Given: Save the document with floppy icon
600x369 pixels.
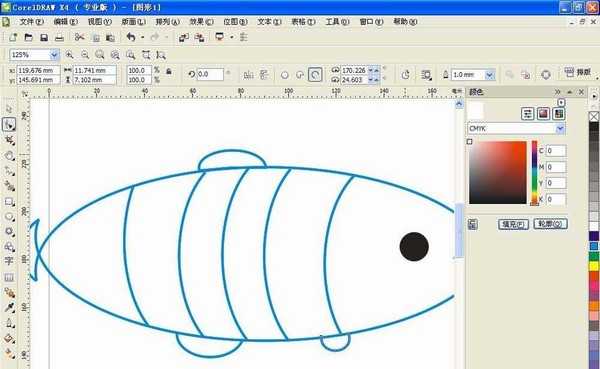Looking at the screenshot, I should (x=44, y=37).
